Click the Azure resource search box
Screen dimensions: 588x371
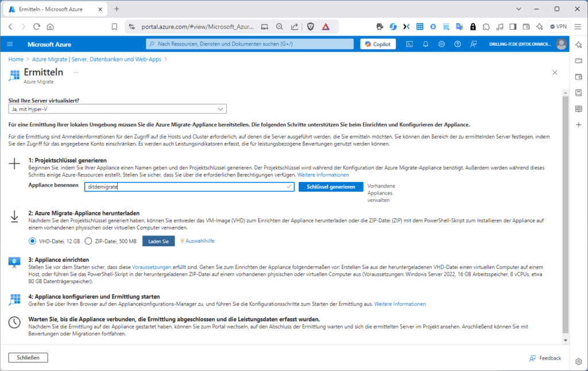pos(250,44)
